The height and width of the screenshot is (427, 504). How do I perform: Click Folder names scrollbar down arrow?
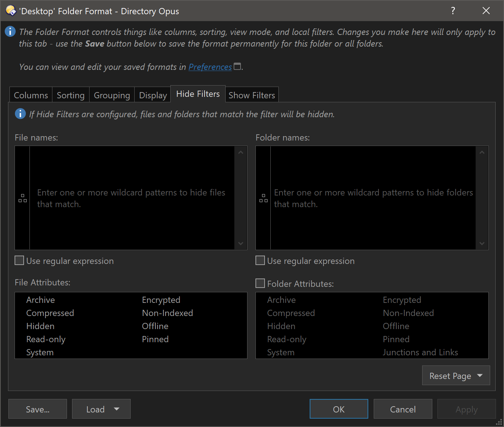(x=482, y=243)
